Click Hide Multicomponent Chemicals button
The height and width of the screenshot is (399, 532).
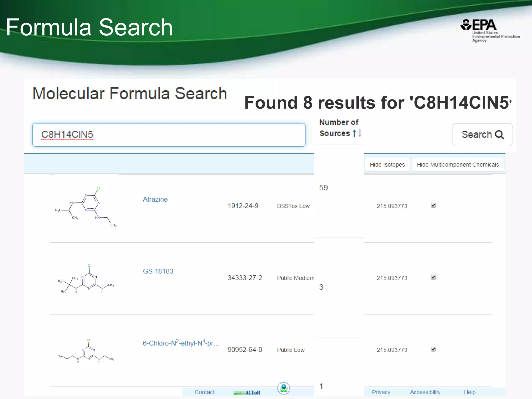(458, 165)
